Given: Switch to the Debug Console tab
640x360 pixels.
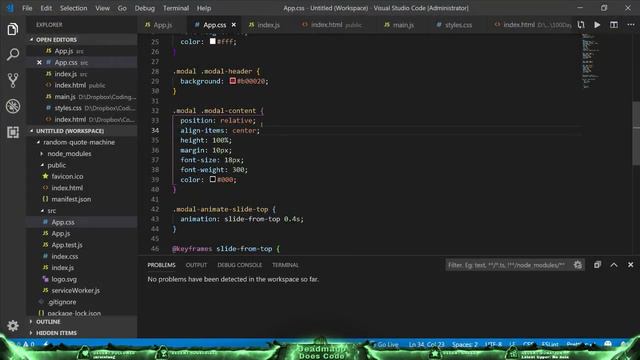Looking at the screenshot, I should pos(240,265).
